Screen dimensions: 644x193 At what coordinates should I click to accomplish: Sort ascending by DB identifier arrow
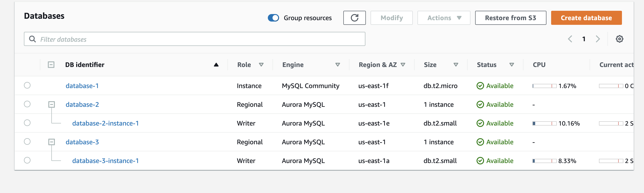[216, 65]
